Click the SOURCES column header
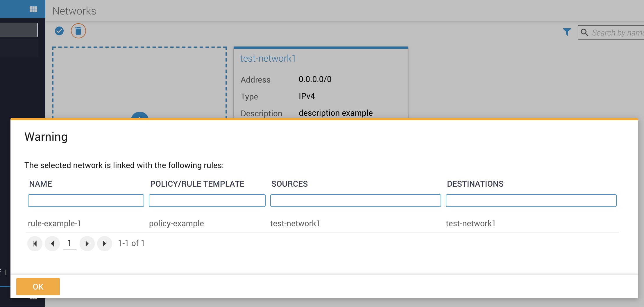This screenshot has width=644, height=307. click(x=289, y=184)
